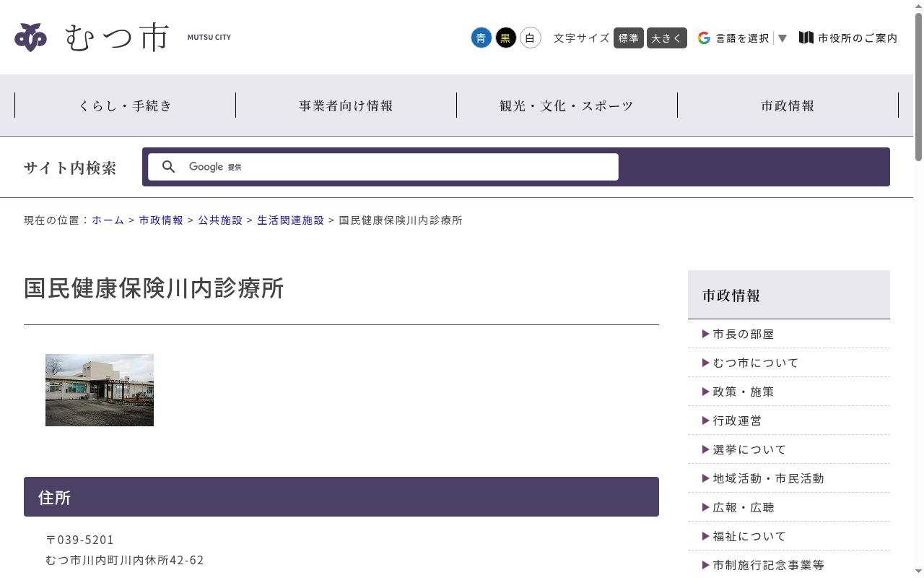Open the 市役所のご案内 link
The image size is (924, 578).
click(858, 38)
